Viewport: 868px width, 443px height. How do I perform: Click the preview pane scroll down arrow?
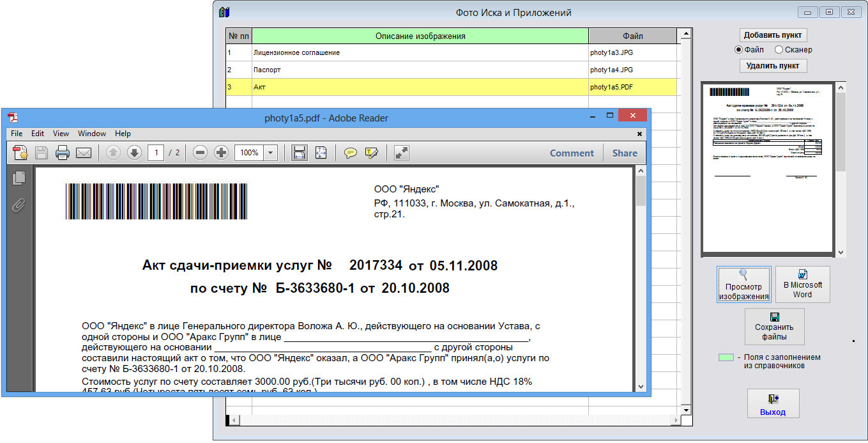[x=841, y=253]
